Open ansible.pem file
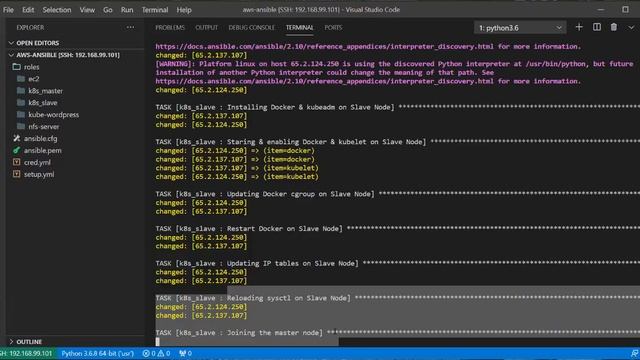 tap(42, 151)
